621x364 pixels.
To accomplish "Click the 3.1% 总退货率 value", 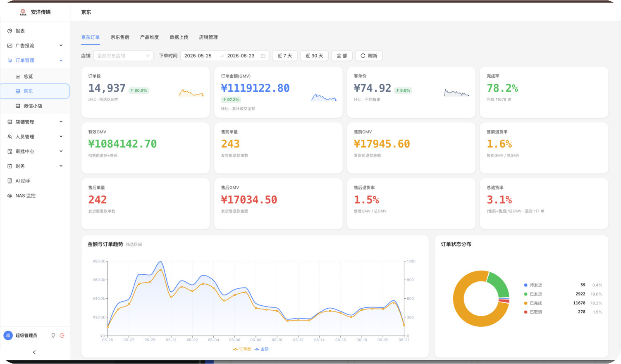I will [499, 200].
